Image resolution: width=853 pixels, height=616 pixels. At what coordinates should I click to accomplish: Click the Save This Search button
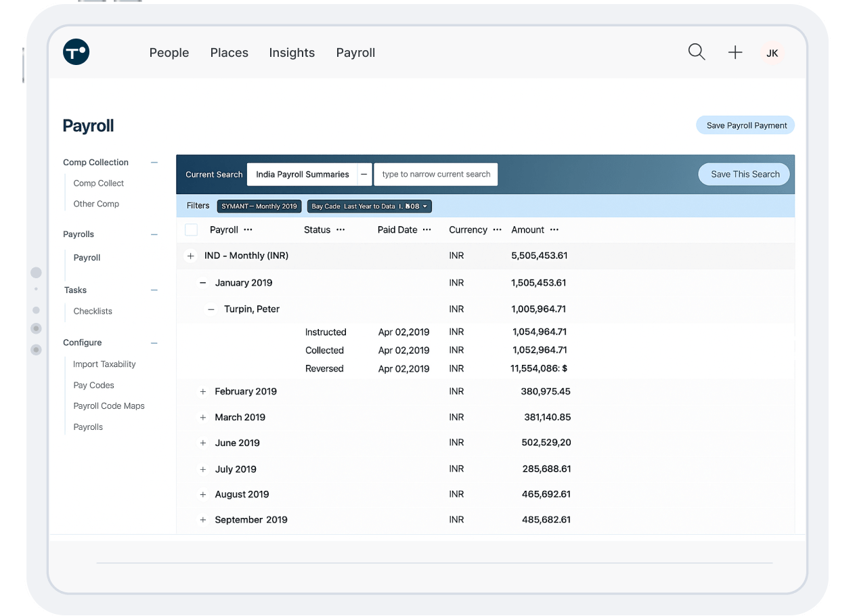pyautogui.click(x=745, y=174)
